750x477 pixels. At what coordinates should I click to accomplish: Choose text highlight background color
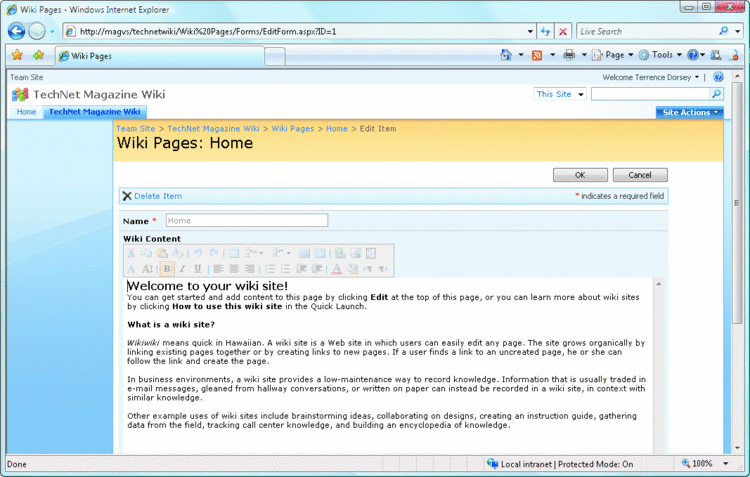pos(352,269)
